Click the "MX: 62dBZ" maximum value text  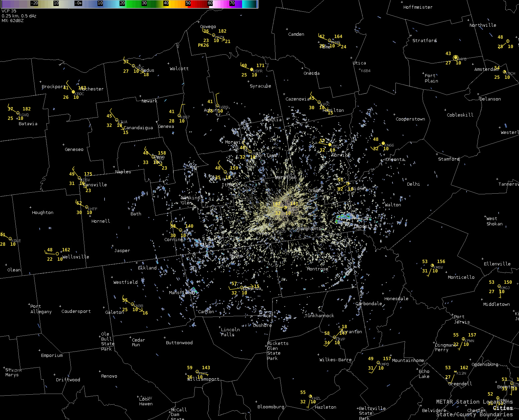click(12, 21)
